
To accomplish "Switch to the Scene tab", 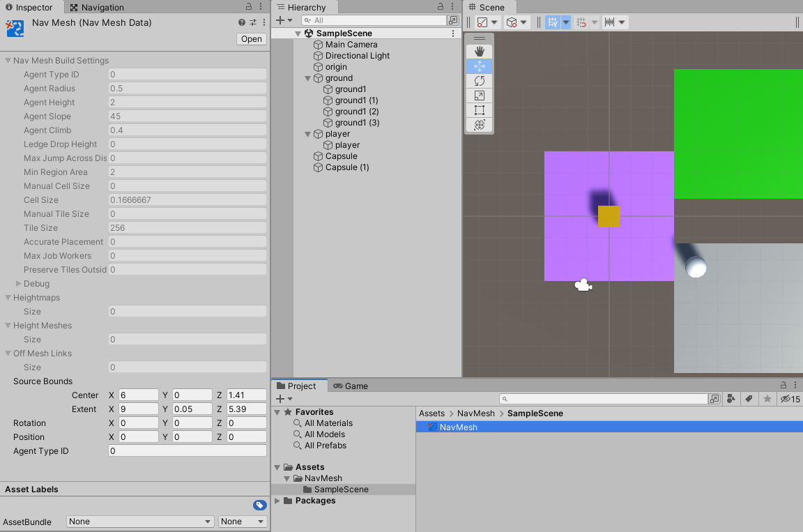I will click(487, 7).
